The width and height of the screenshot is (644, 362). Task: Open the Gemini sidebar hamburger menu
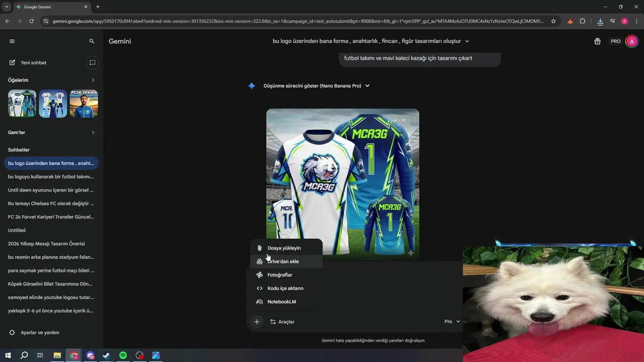[12, 41]
